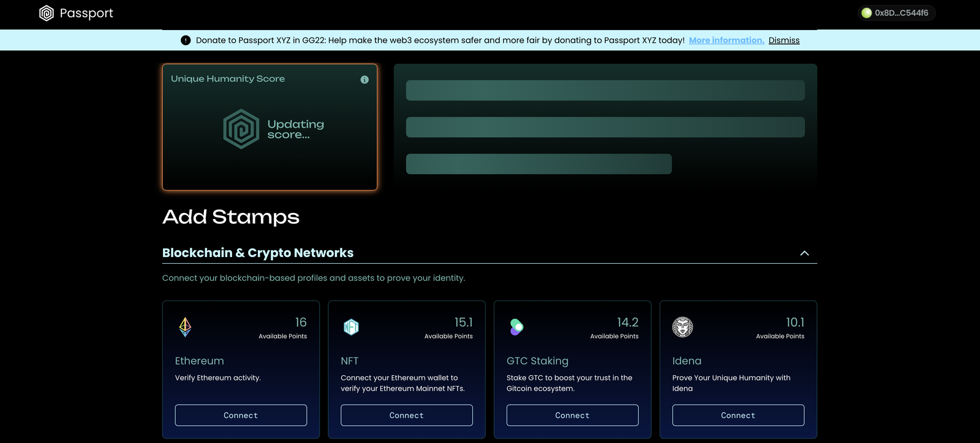Click the Passport title text in the header
Screen dimensions: 980x443
86,13
